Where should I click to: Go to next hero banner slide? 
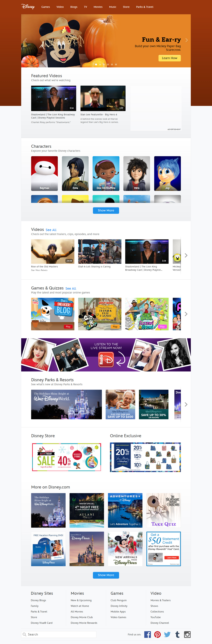pos(186,40)
